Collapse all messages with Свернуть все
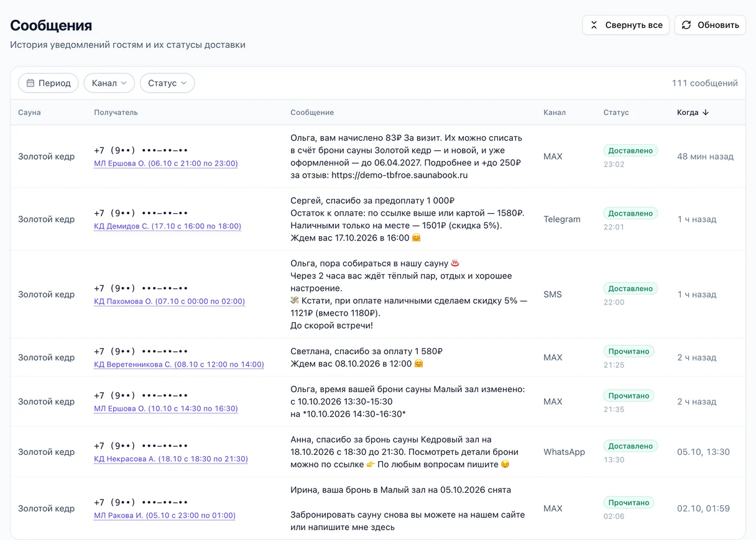This screenshot has width=756, height=540. click(625, 25)
